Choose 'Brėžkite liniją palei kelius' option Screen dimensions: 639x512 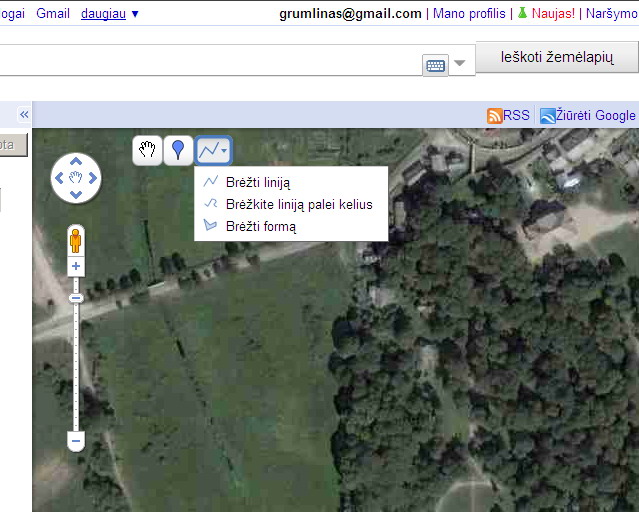tap(298, 204)
